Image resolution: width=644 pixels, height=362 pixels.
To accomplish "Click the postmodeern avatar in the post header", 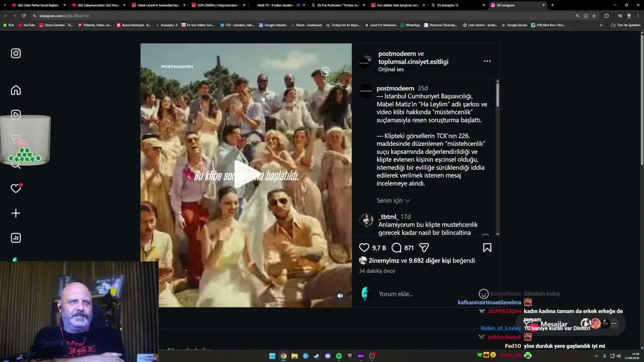I will pos(365,61).
